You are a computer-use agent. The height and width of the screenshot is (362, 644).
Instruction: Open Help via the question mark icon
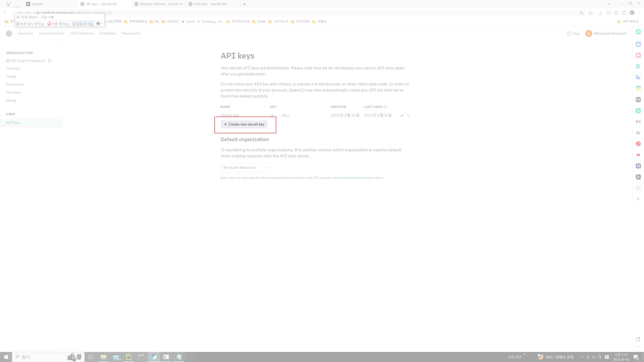569,34
